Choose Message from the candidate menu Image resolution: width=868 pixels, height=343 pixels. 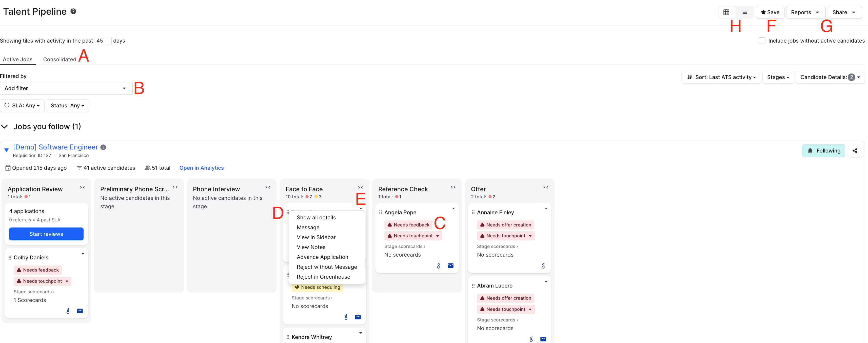(308, 227)
